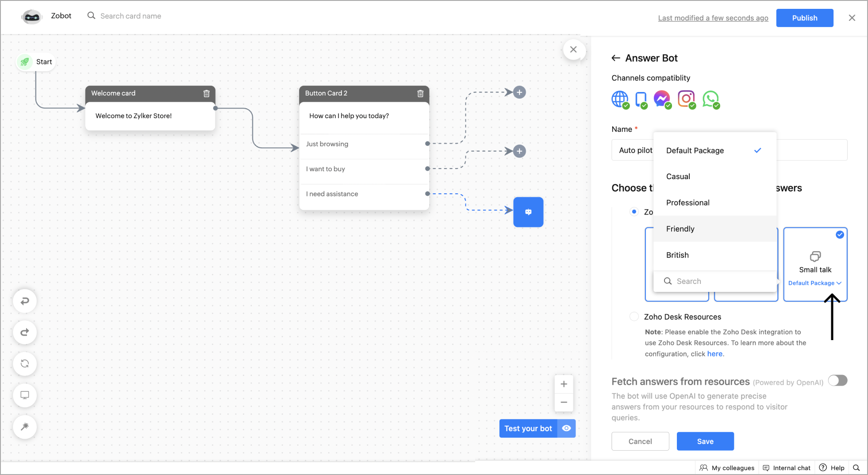Close the canvas side panel with round X

tap(573, 50)
